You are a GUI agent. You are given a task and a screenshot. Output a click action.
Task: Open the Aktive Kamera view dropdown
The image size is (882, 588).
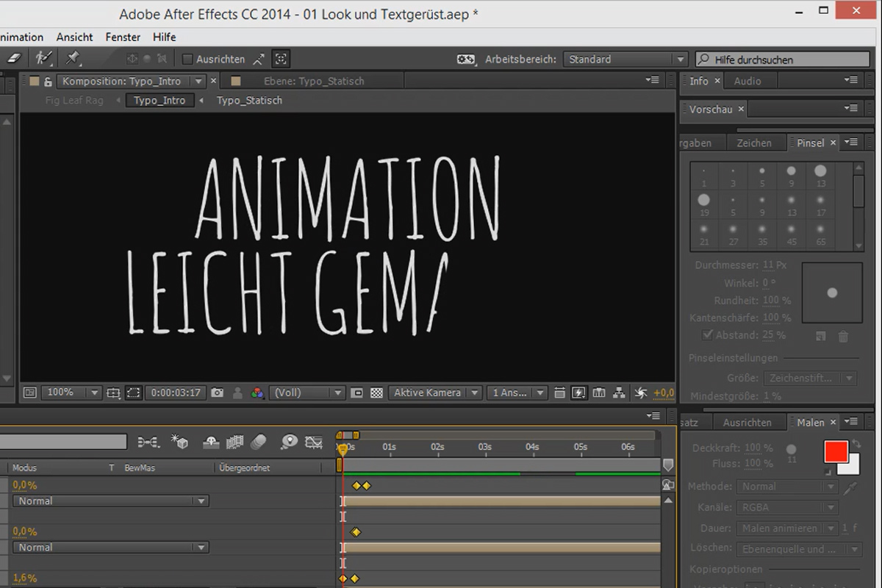click(435, 393)
